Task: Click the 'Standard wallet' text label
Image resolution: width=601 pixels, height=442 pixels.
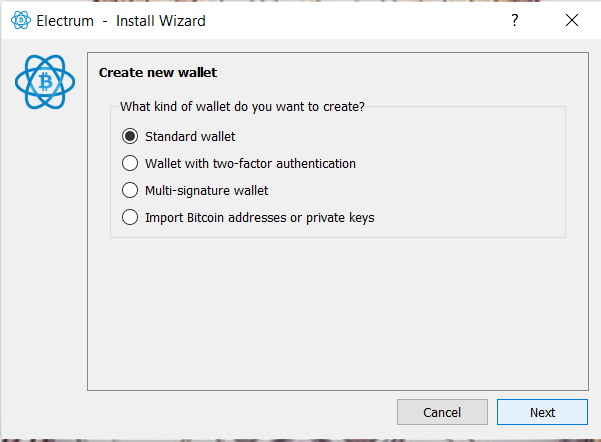Action: [x=190, y=136]
